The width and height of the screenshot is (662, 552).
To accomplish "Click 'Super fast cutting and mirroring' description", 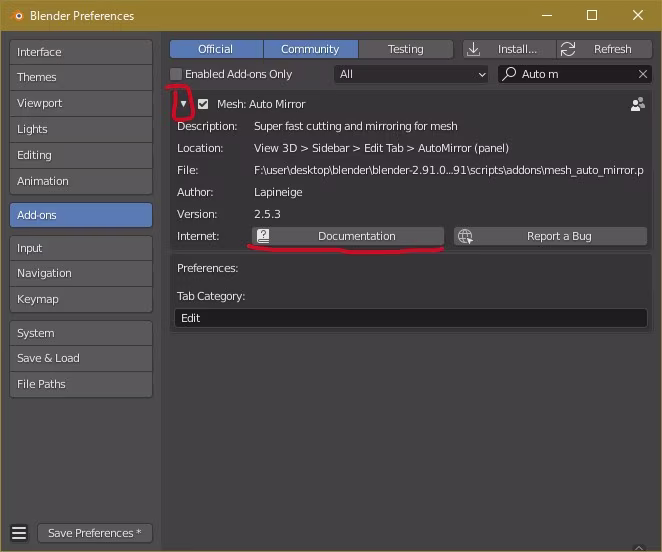I will (x=355, y=126).
